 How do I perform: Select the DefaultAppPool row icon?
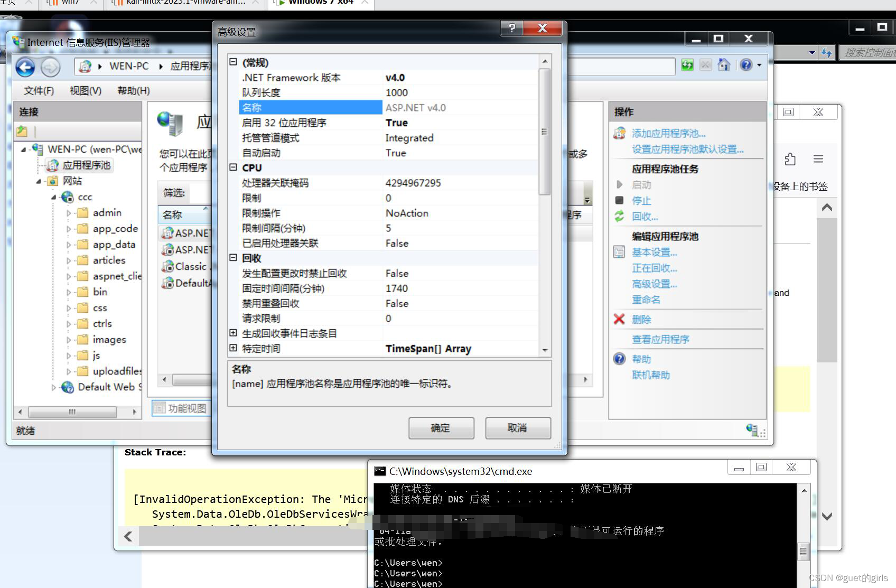(167, 283)
